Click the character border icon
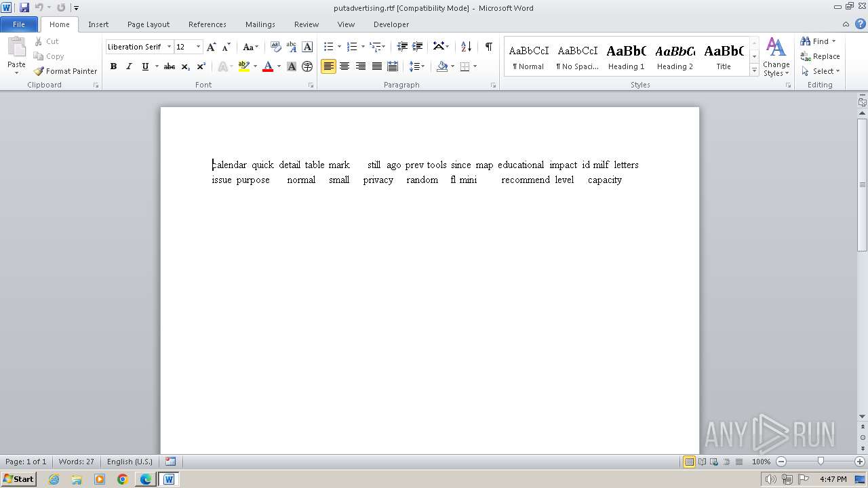The height and width of the screenshot is (488, 868). 307,47
